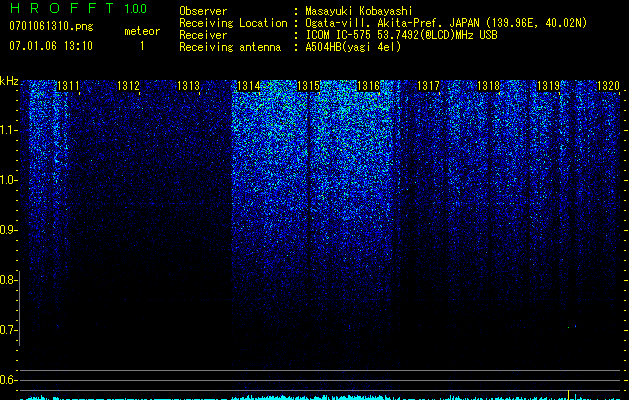Image resolution: width=629 pixels, height=400 pixels.
Task: Click the observer name Masayuki Kobayashi
Action: point(359,11)
